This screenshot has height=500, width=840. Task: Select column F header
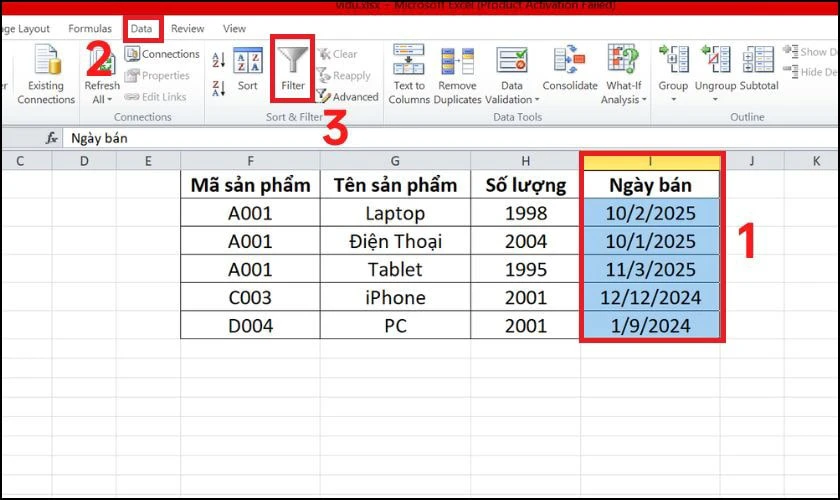[250, 161]
